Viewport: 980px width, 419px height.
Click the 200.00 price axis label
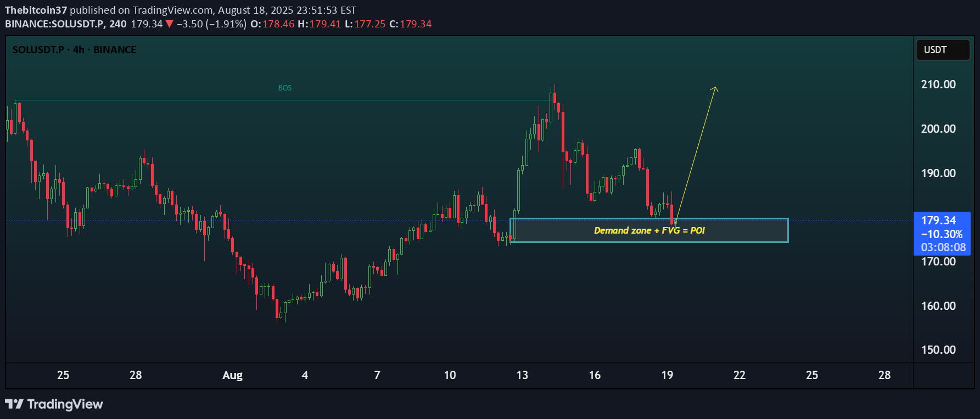click(x=938, y=129)
